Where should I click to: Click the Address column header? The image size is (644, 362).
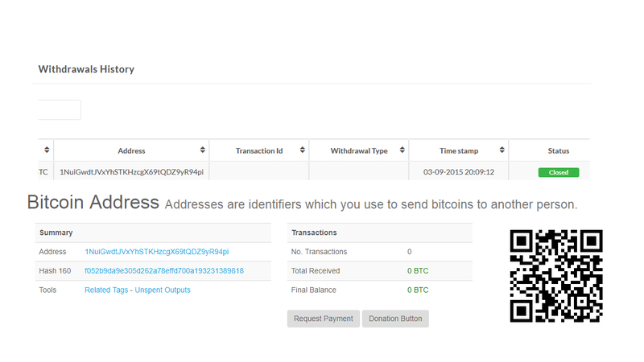pyautogui.click(x=131, y=150)
